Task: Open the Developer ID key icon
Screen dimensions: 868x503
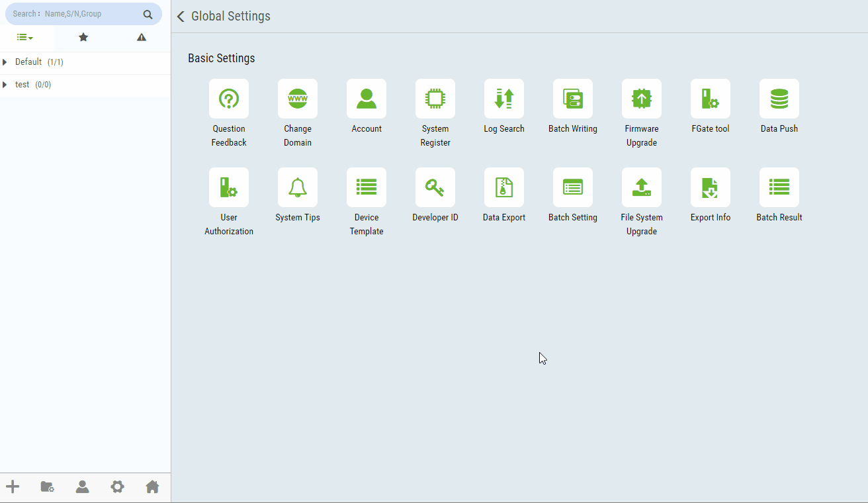Action: pos(435,188)
